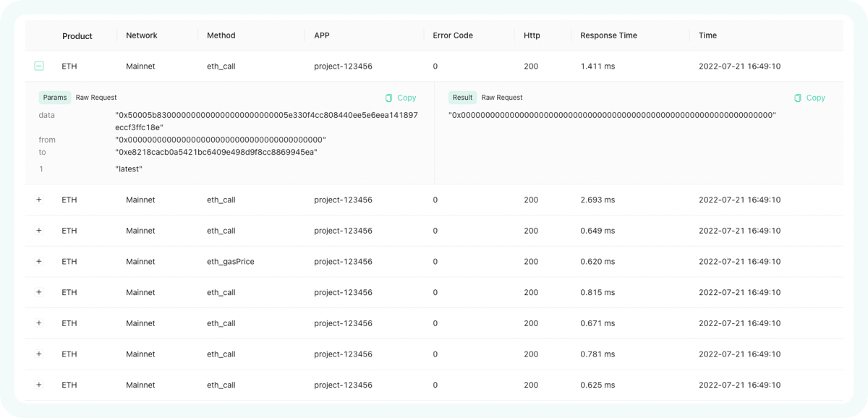
Task: Expand the row with 0.781 ms response
Action: click(39, 354)
